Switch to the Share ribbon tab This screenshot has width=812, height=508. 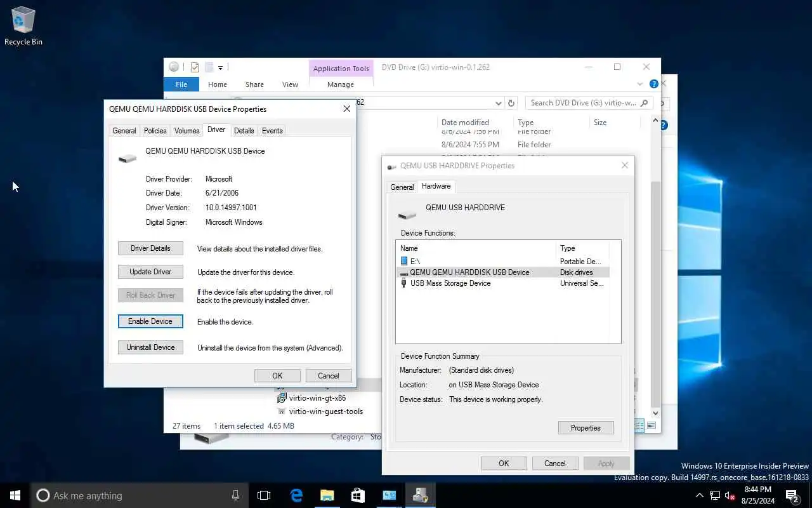(x=254, y=84)
